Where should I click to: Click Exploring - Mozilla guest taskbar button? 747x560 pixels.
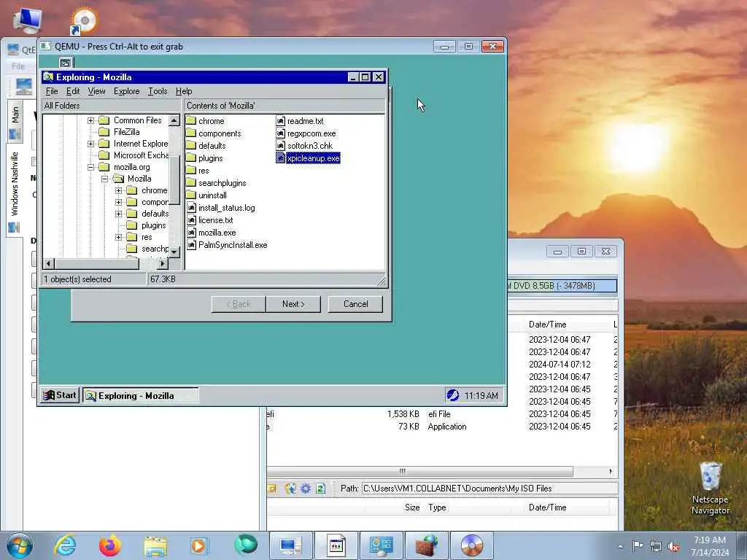pos(141,396)
